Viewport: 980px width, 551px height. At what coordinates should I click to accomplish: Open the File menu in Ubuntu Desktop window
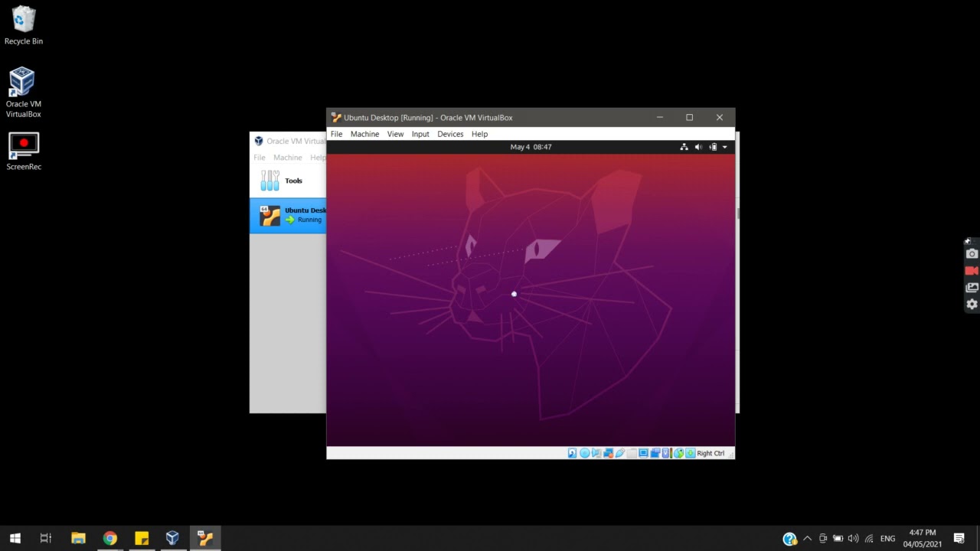tap(336, 134)
